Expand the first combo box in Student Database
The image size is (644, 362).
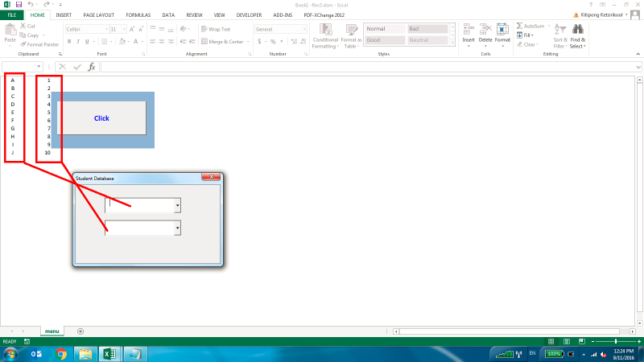coord(177,206)
